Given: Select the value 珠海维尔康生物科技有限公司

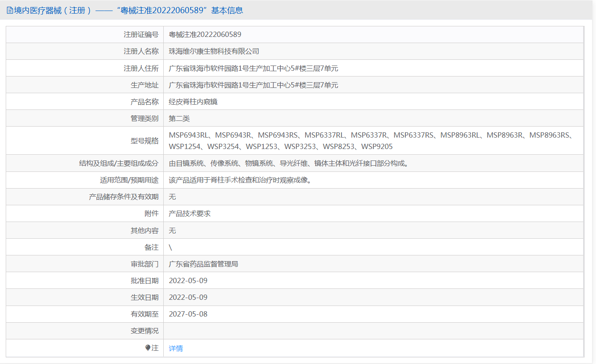Looking at the screenshot, I should tap(214, 51).
